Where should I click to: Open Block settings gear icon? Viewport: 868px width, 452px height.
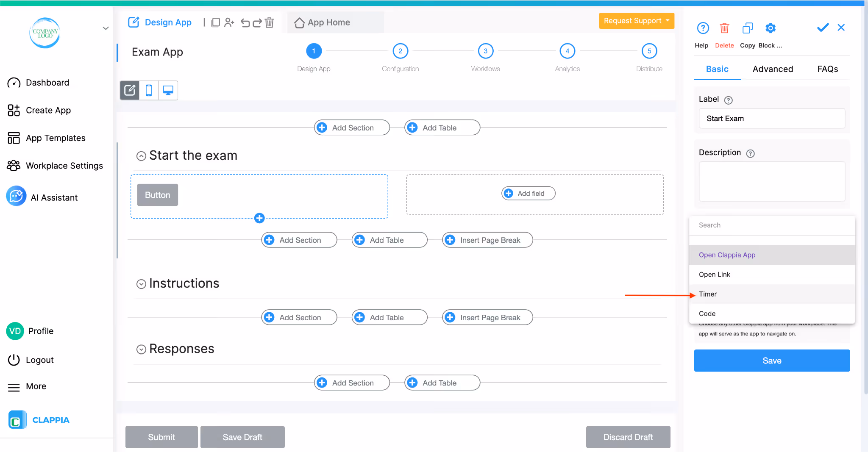click(771, 28)
